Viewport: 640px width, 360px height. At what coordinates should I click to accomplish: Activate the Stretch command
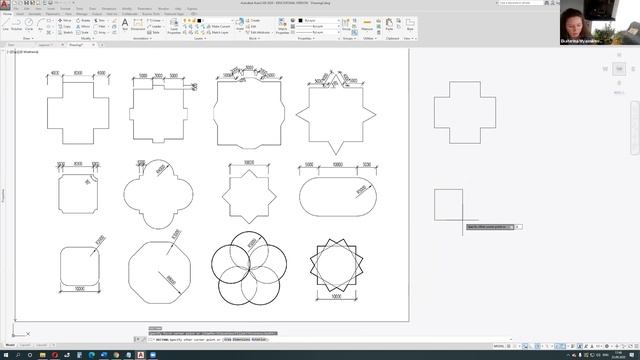(65, 32)
